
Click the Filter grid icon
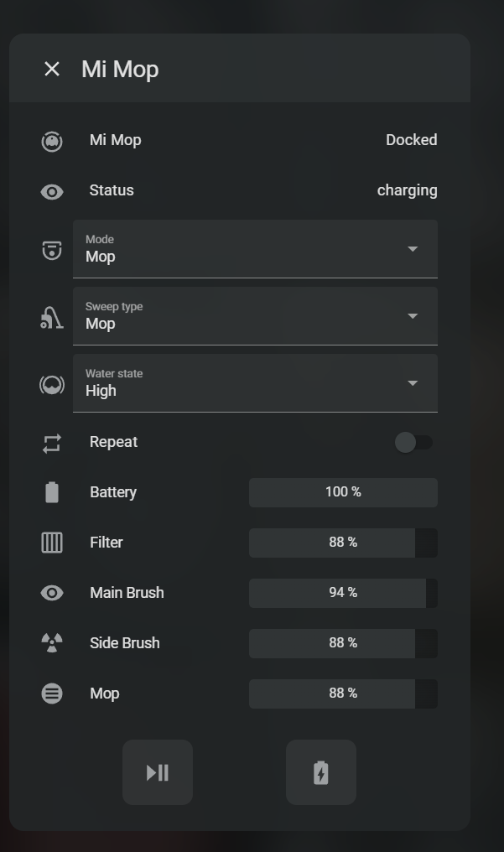(x=52, y=543)
